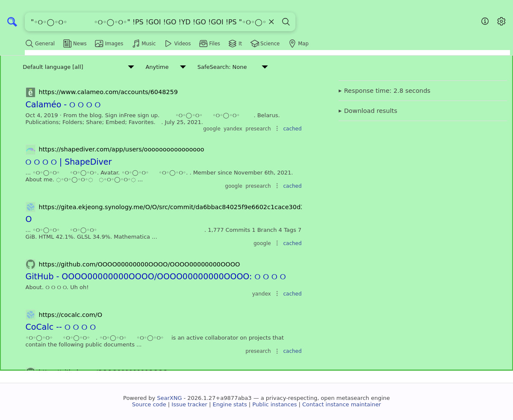Click the SearXNG magnifier logo
This screenshot has width=513, height=420.
click(12, 22)
